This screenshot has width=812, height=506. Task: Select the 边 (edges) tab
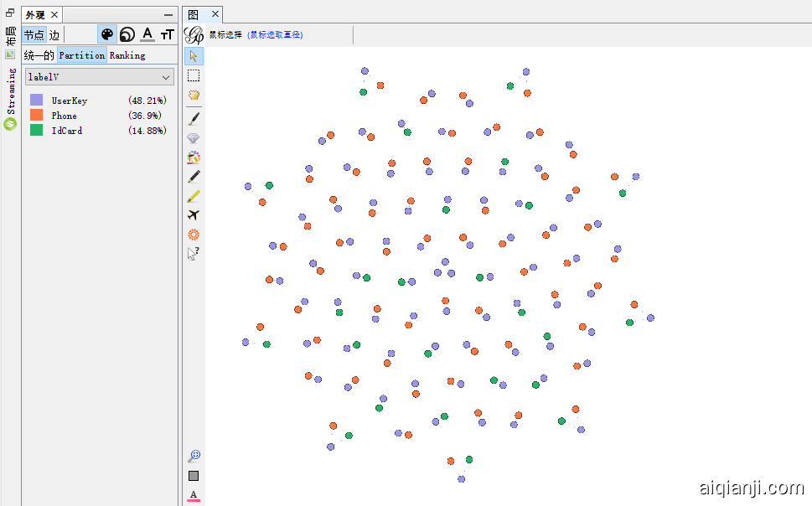[54, 35]
